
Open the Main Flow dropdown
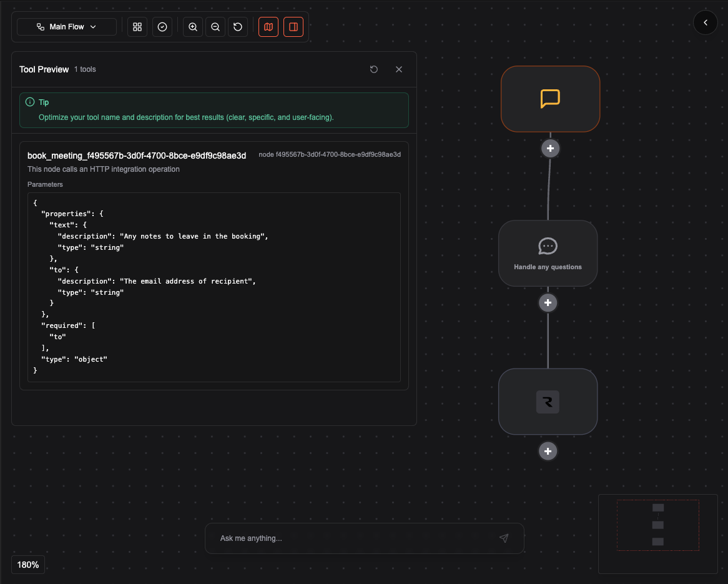pyautogui.click(x=66, y=27)
